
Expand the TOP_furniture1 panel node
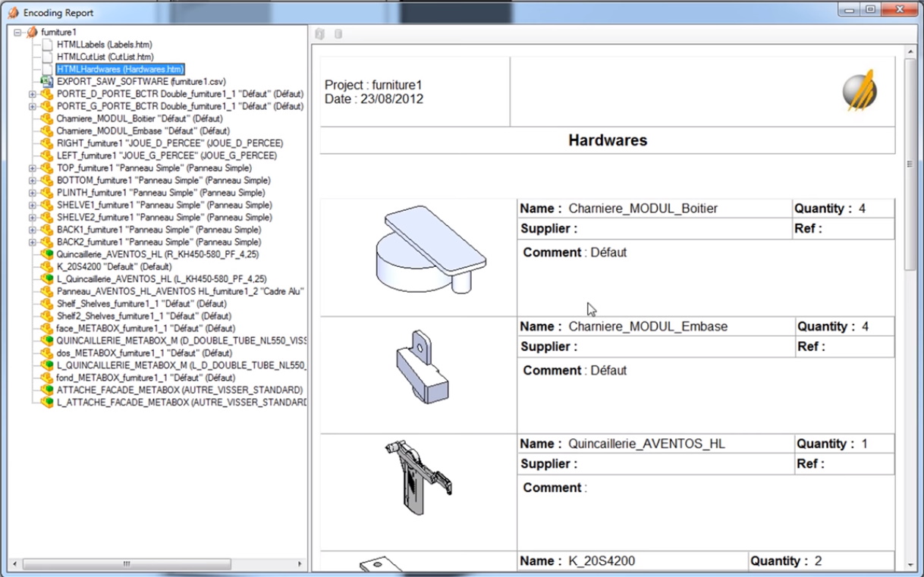click(33, 168)
